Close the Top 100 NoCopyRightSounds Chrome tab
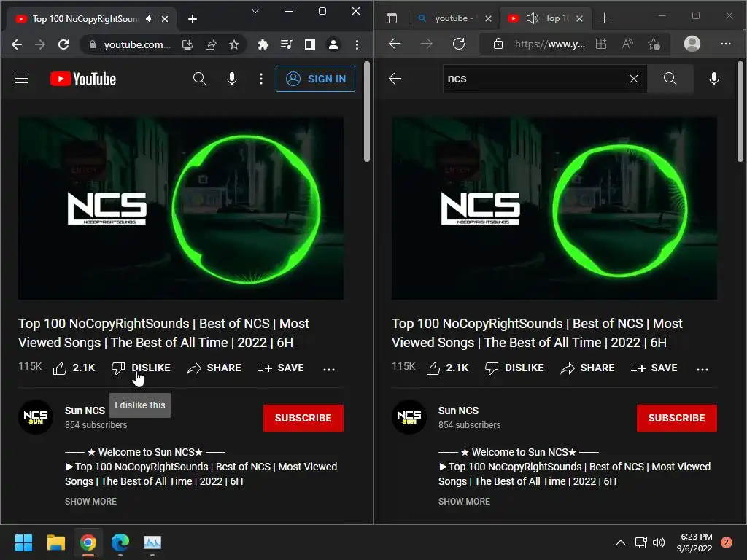This screenshot has width=747, height=560. 165,19
